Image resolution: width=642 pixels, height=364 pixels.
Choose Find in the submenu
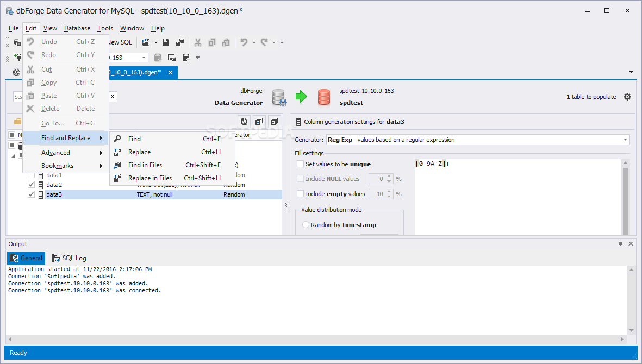pos(172,139)
